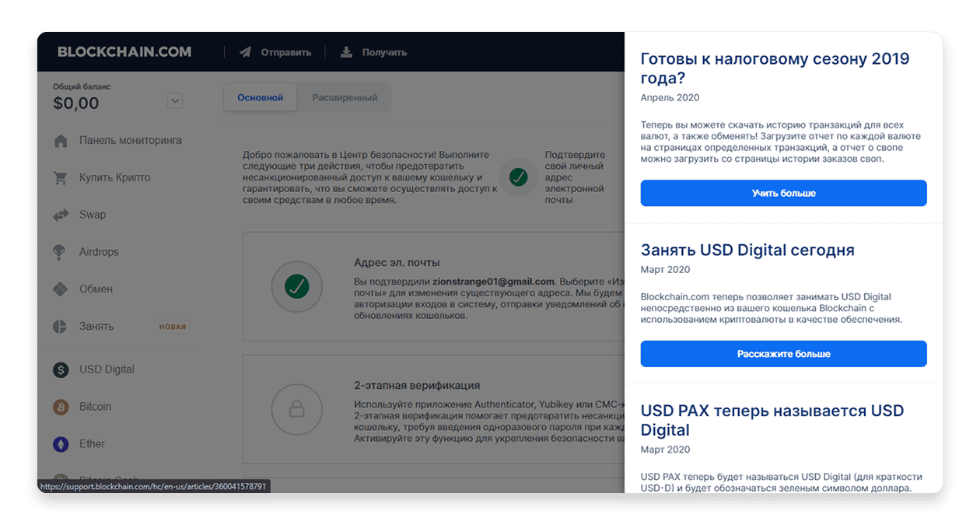This screenshot has height=525, width=980.
Task: Click the $0,00 total balance value
Action: 76,103
